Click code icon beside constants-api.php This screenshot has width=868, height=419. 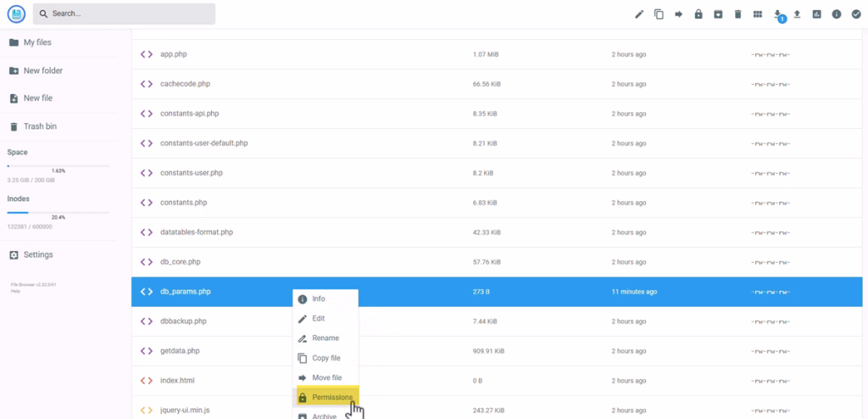click(146, 114)
